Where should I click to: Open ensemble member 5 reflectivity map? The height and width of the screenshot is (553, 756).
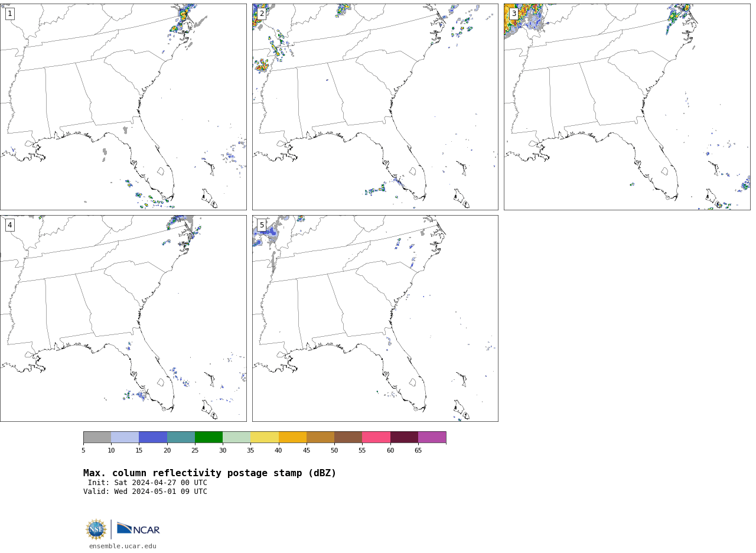pos(375,318)
